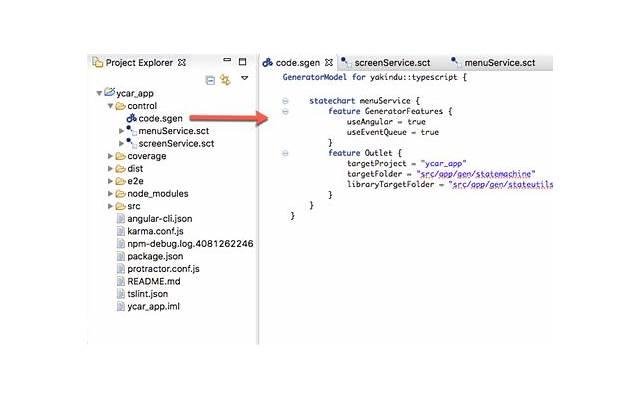Open the Project Explorer view menu arrow
This screenshot has height=400, width=640.
[x=243, y=78]
